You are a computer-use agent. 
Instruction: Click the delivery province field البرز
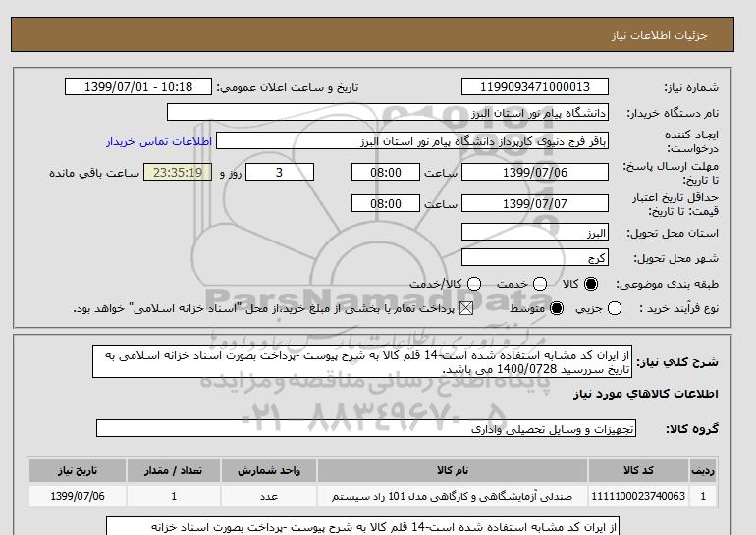[535, 233]
